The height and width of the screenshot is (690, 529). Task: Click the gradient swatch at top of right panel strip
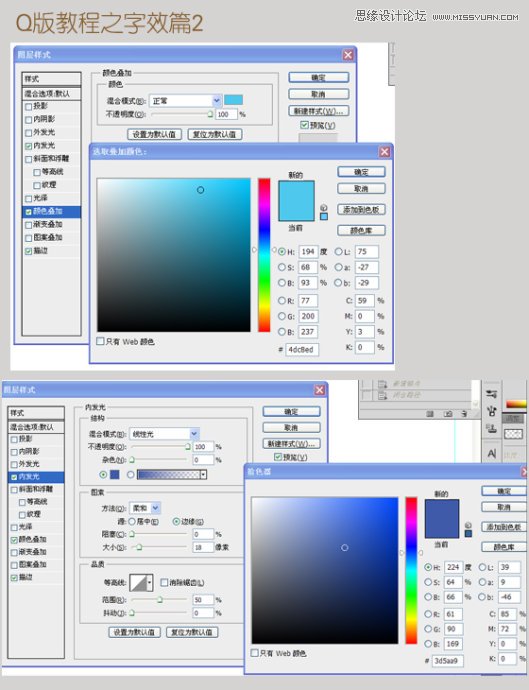pos(516,404)
